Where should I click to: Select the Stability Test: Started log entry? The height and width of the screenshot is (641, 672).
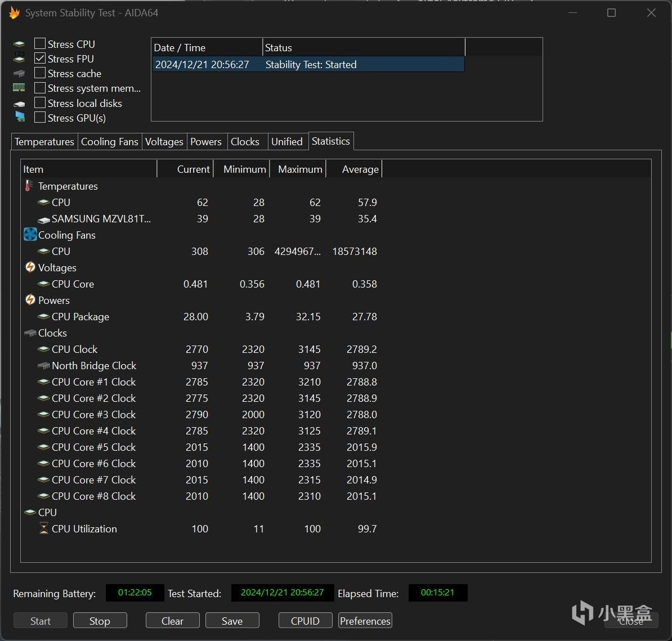point(311,65)
